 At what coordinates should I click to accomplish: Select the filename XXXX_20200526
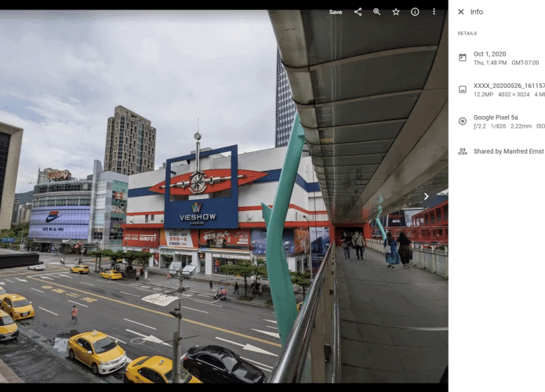click(509, 85)
